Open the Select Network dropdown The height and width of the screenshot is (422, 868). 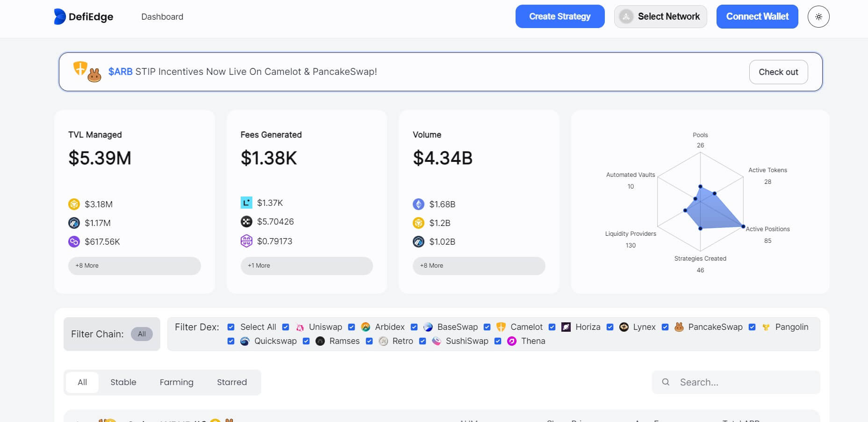click(660, 17)
